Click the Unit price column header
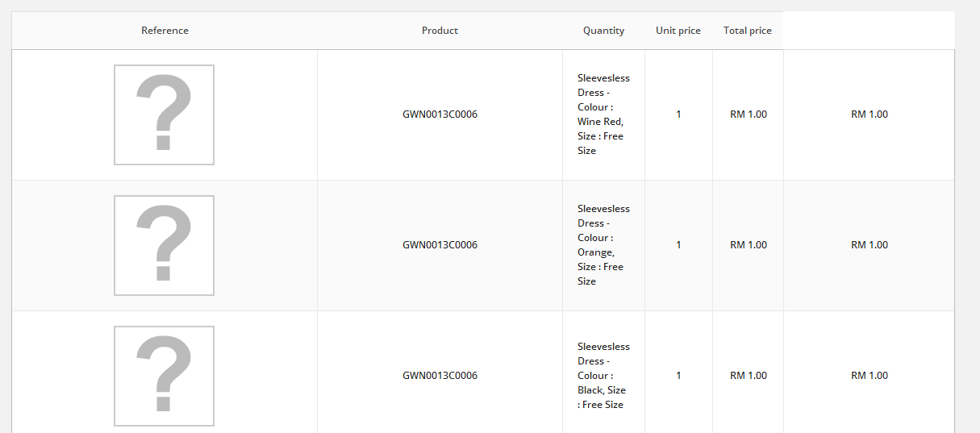 tap(678, 31)
